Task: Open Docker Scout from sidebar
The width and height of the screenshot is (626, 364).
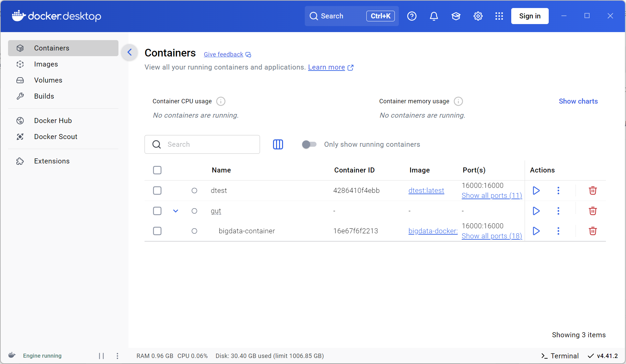Action: [x=63, y=137]
